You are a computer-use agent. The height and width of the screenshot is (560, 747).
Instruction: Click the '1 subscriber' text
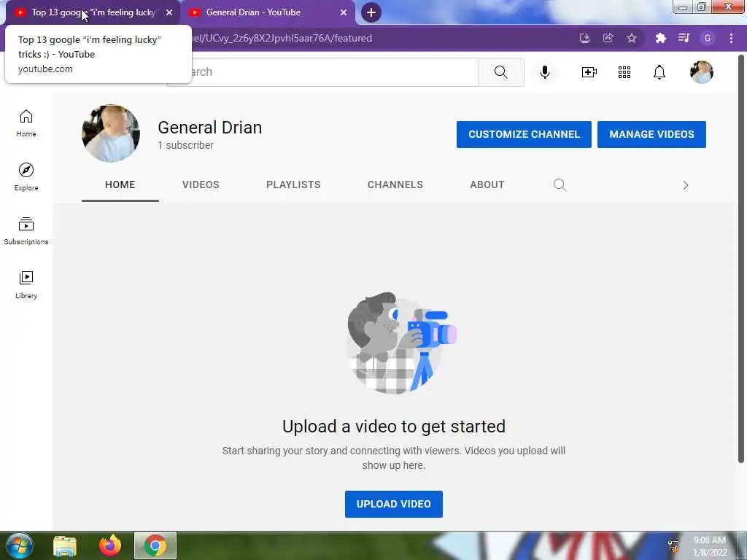(186, 145)
